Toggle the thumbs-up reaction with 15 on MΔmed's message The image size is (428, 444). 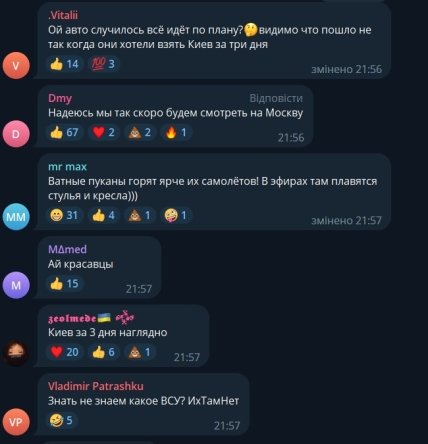pos(65,284)
